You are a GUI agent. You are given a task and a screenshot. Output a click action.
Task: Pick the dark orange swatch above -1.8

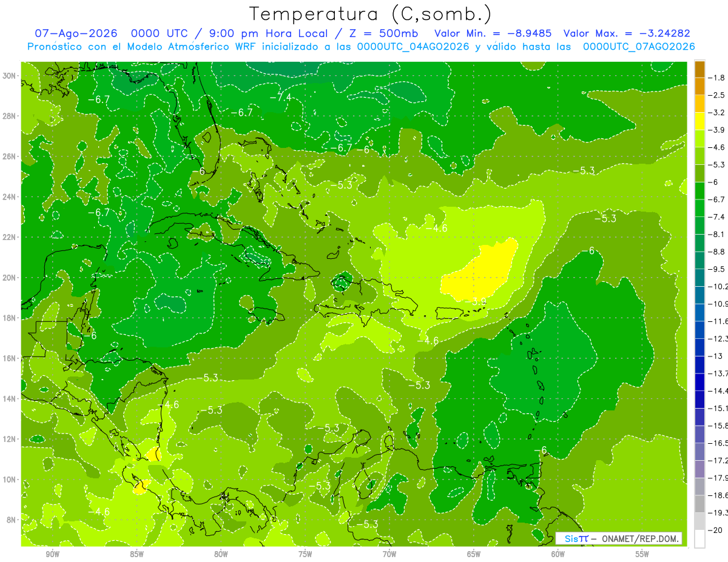pyautogui.click(x=699, y=69)
